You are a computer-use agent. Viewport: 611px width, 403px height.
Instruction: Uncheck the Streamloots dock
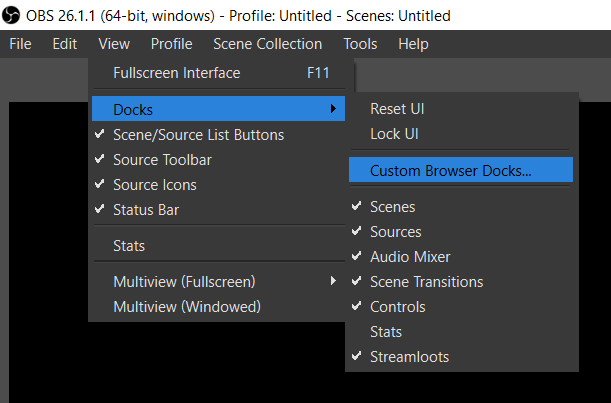409,357
